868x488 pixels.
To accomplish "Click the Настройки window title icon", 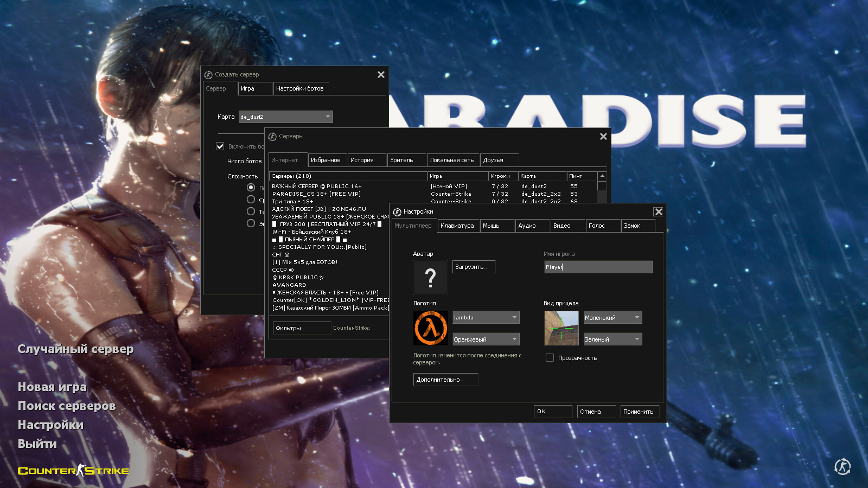I will (397, 212).
